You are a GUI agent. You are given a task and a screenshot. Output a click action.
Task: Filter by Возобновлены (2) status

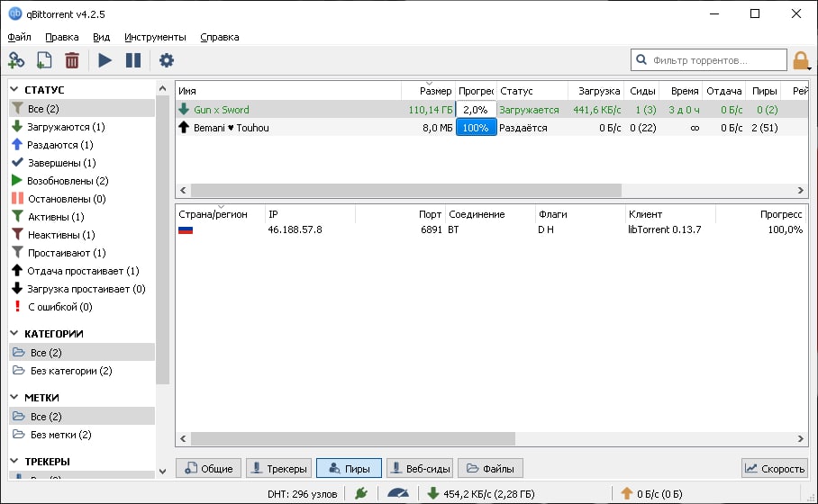(82, 181)
